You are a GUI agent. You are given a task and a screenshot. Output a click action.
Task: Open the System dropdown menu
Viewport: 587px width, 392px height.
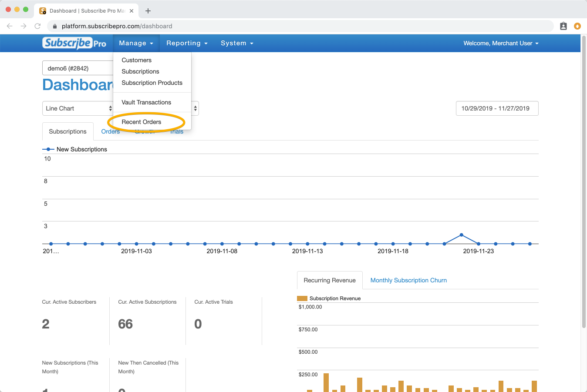tap(237, 43)
